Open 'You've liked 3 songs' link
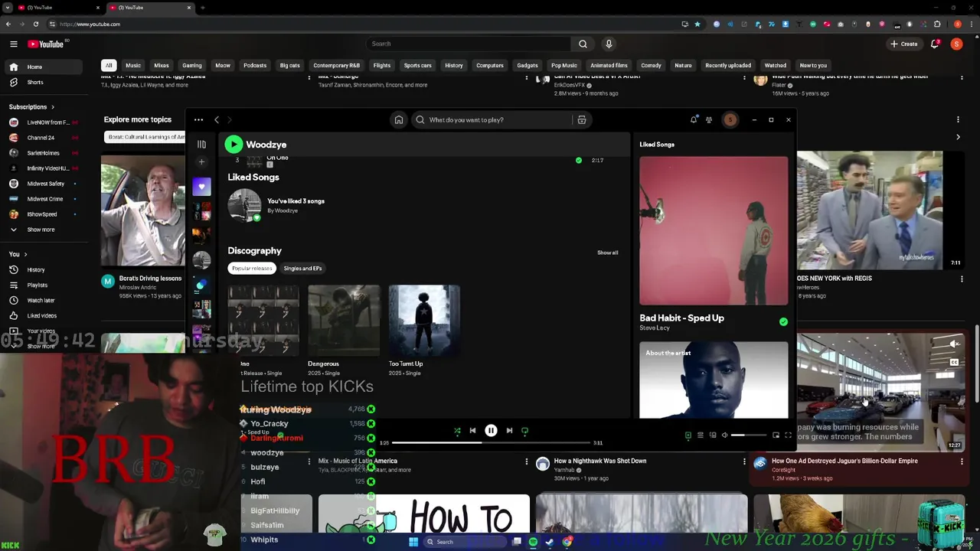Image resolution: width=980 pixels, height=551 pixels. tap(296, 201)
